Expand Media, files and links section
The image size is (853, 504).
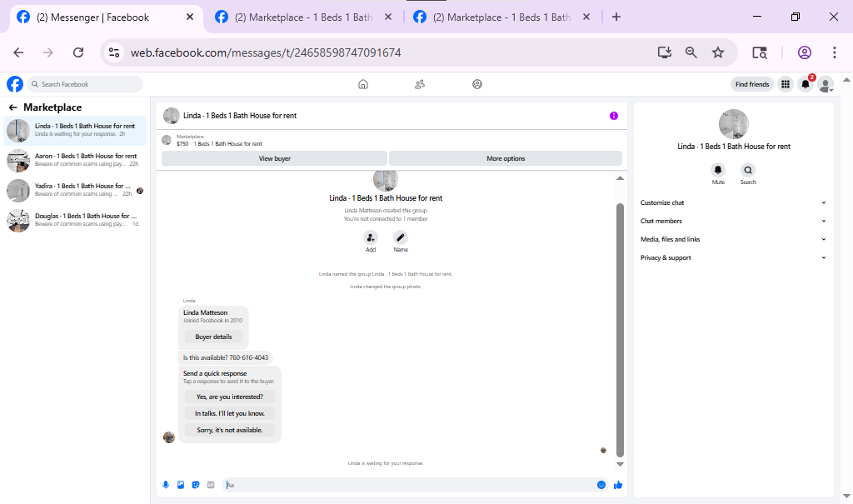[733, 239]
